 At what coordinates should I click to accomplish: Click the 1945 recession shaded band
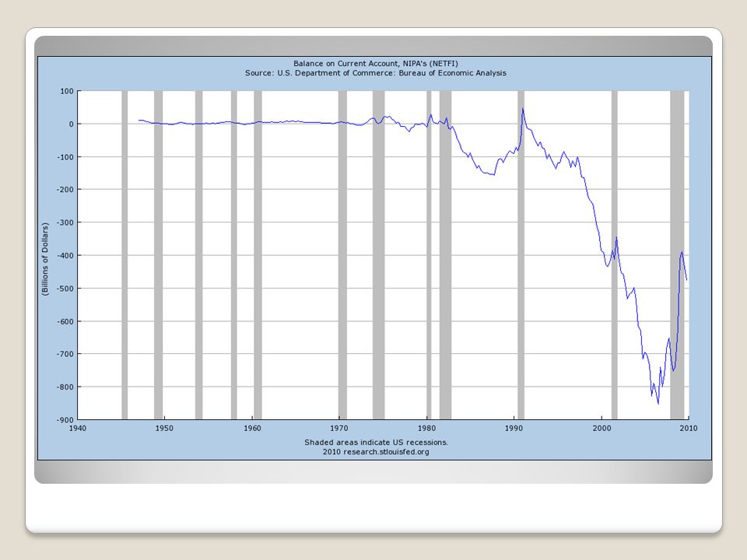point(124,255)
